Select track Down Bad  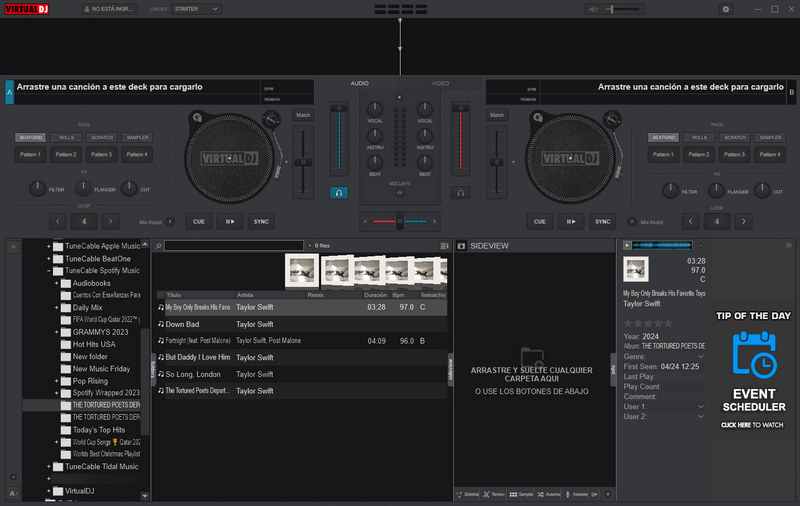click(301, 324)
